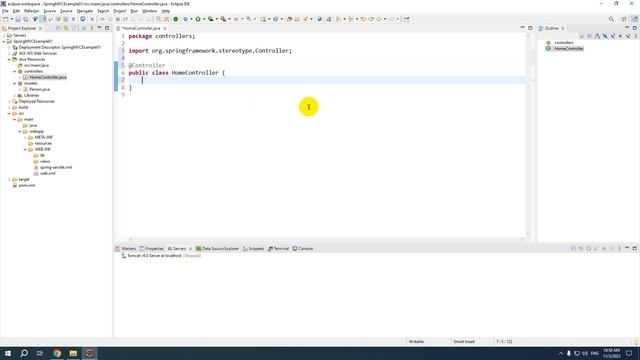Click the Open Perspective icon
Screen dimensions: 640x360
[624, 19]
